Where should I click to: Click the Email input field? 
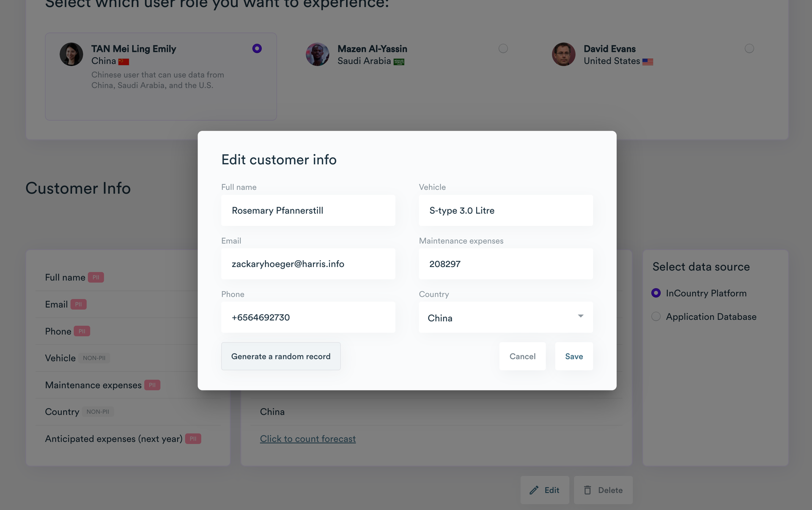(x=308, y=264)
